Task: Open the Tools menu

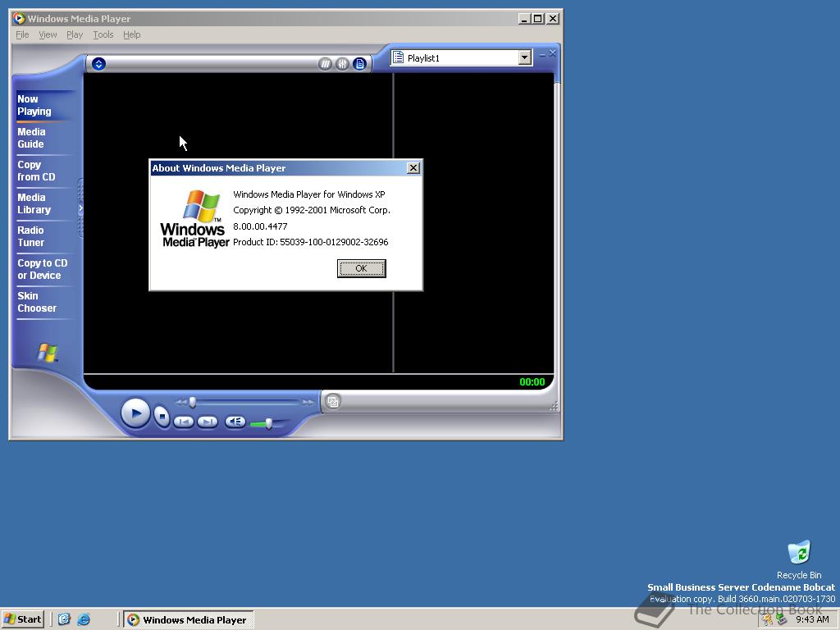Action: click(x=103, y=34)
